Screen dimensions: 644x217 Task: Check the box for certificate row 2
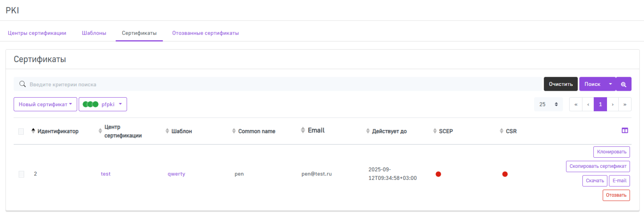point(21,174)
